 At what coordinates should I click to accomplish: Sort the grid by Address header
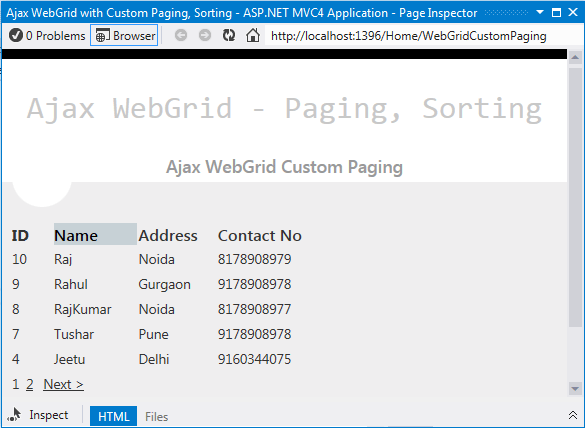pyautogui.click(x=168, y=235)
